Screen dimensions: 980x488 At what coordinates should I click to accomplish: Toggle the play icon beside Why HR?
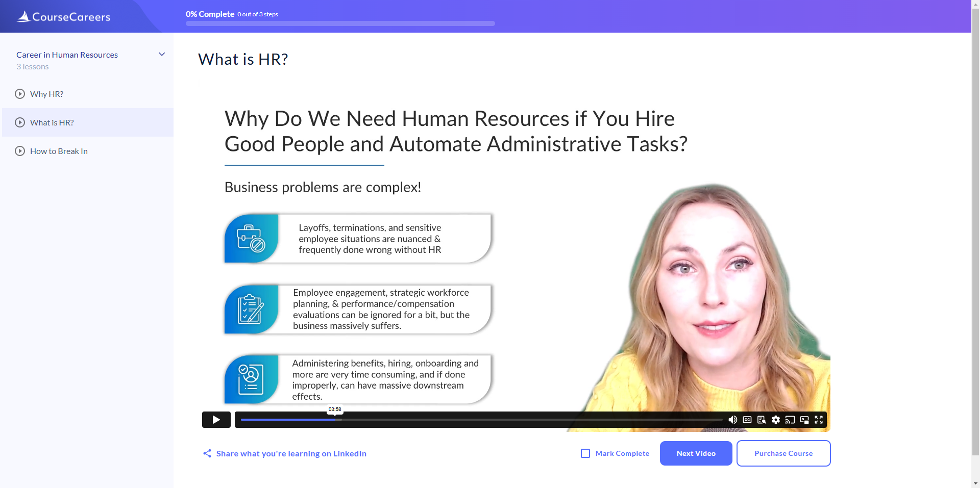pyautogui.click(x=19, y=94)
